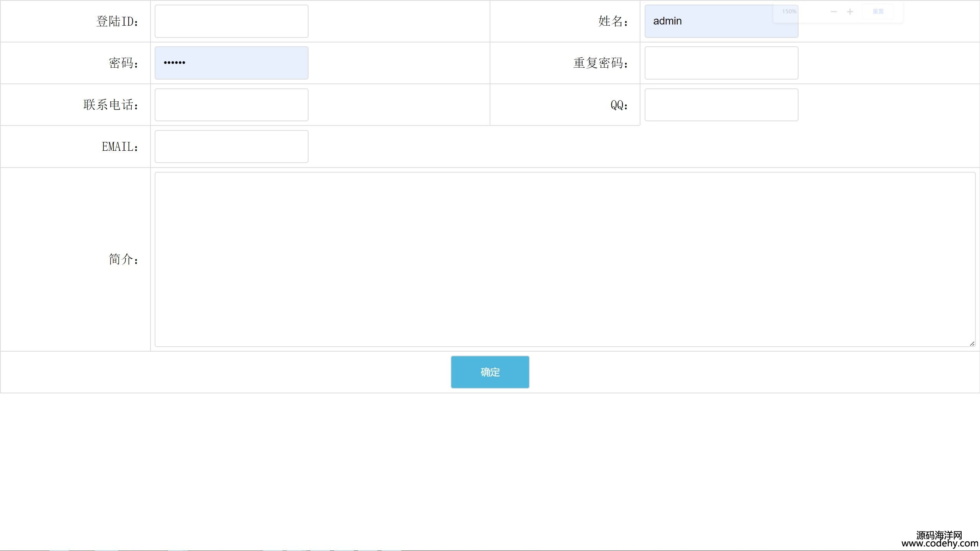Click the zoom out minus icon
Screen dimensions: 980x551
833,12
